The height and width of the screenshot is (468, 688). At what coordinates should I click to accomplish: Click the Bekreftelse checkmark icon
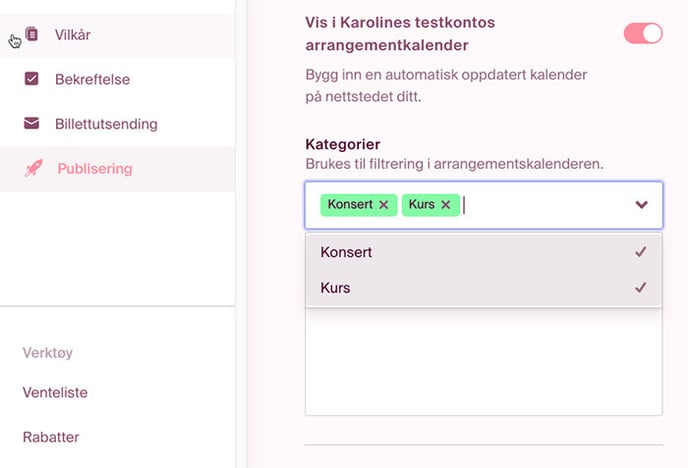[x=31, y=79]
